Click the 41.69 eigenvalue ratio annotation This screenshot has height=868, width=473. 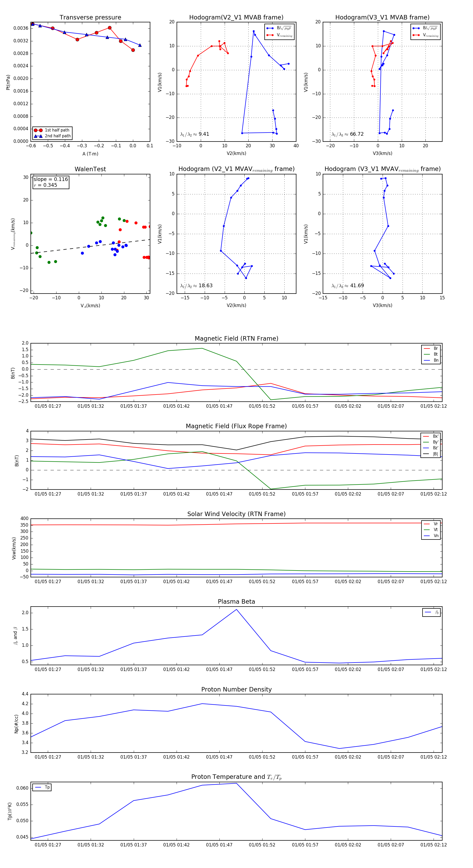tap(347, 286)
